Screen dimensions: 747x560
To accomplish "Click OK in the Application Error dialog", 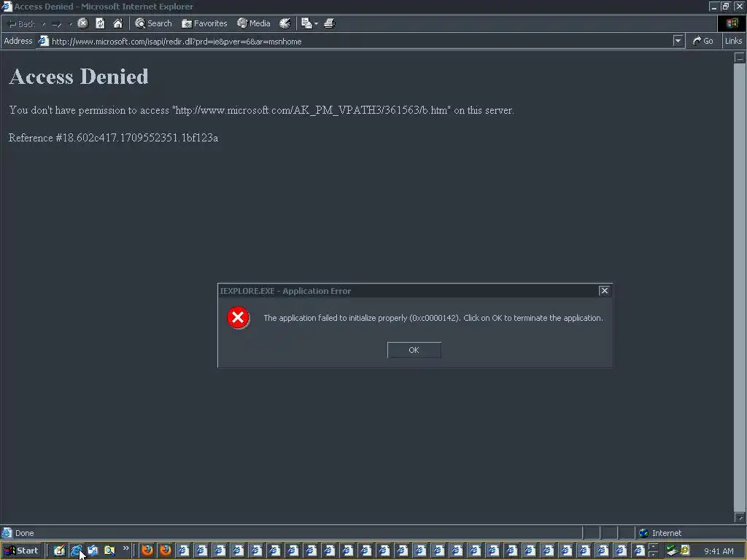I will point(414,350).
